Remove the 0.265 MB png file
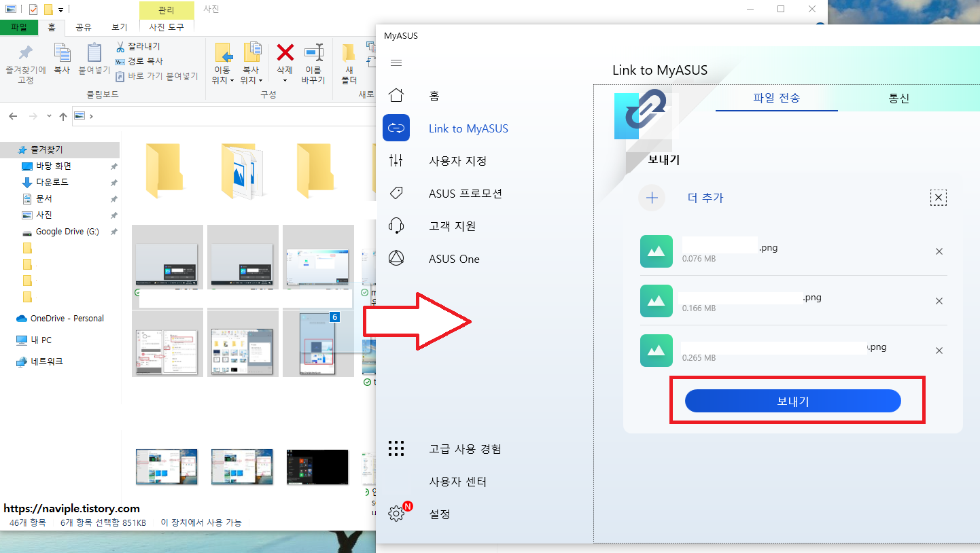The image size is (980, 553). pos(939,351)
